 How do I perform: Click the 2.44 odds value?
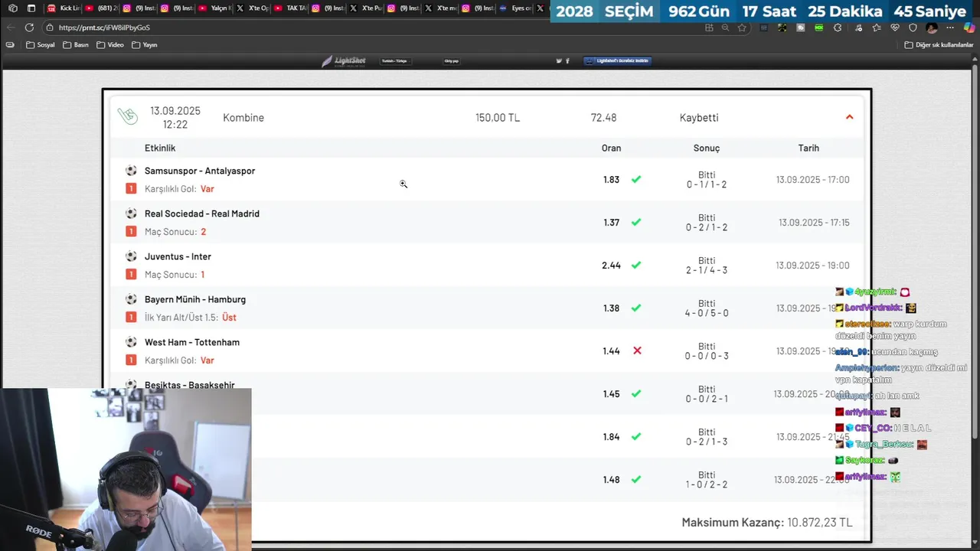pos(611,266)
